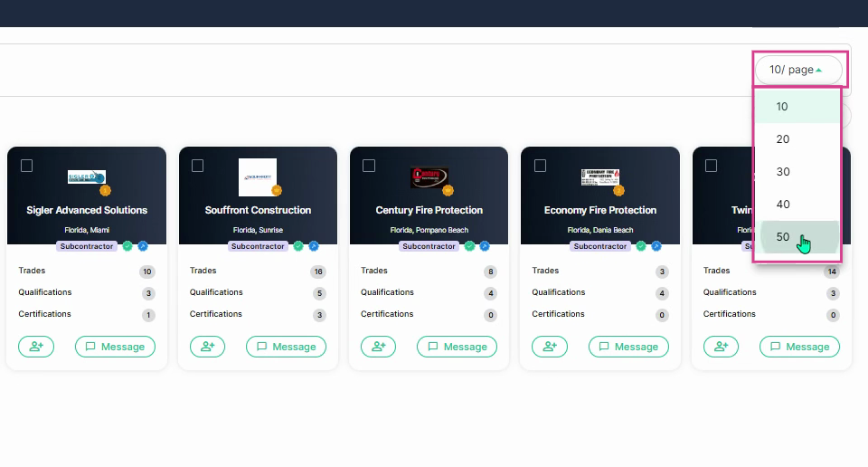The width and height of the screenshot is (868, 467).
Task: Click Souffront Construction logo thumbnail
Action: pos(258,177)
